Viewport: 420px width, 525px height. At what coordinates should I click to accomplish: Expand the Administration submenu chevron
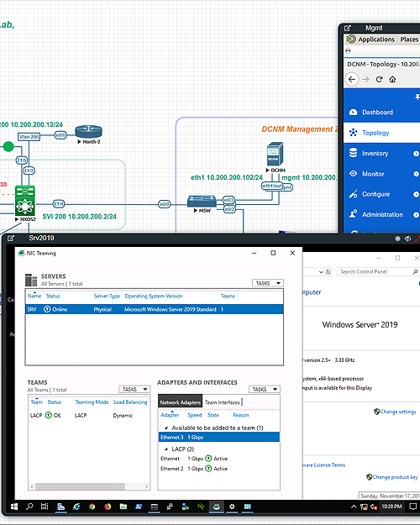pos(416,215)
